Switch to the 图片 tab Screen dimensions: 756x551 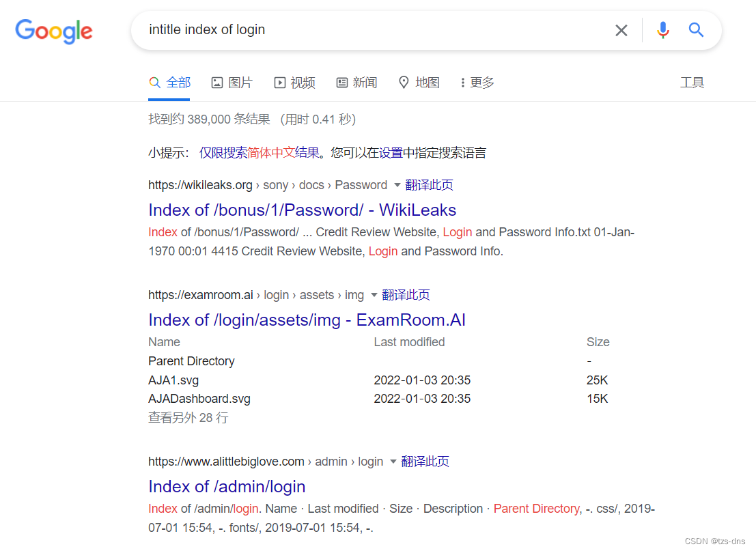pos(232,83)
